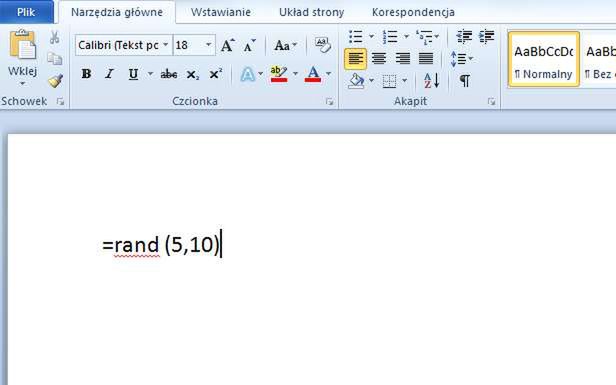Start a bulleted list

coord(356,37)
